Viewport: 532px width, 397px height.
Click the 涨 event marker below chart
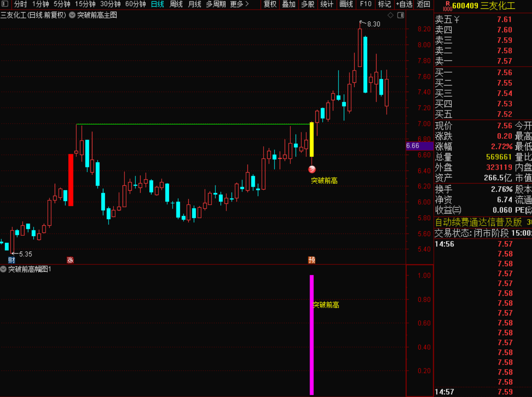[x=70, y=260]
